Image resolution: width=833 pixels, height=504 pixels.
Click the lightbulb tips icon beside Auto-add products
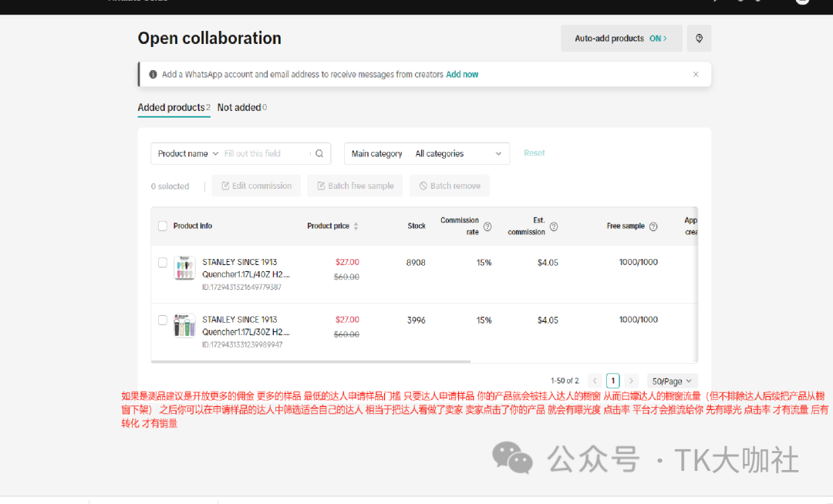(699, 39)
